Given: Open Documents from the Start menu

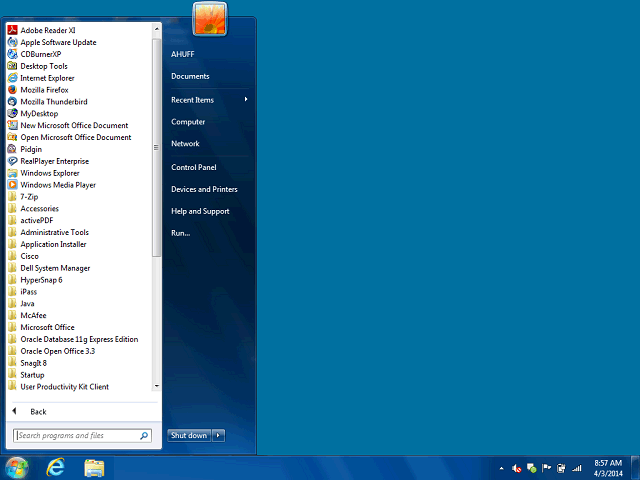Looking at the screenshot, I should (x=190, y=76).
